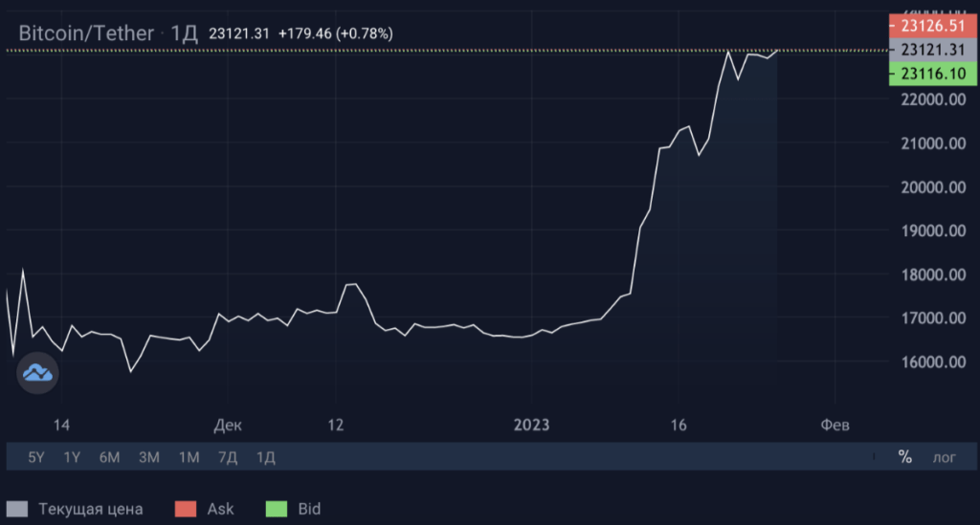Switch chart range to 6M
The height and width of the screenshot is (525, 980).
109,457
